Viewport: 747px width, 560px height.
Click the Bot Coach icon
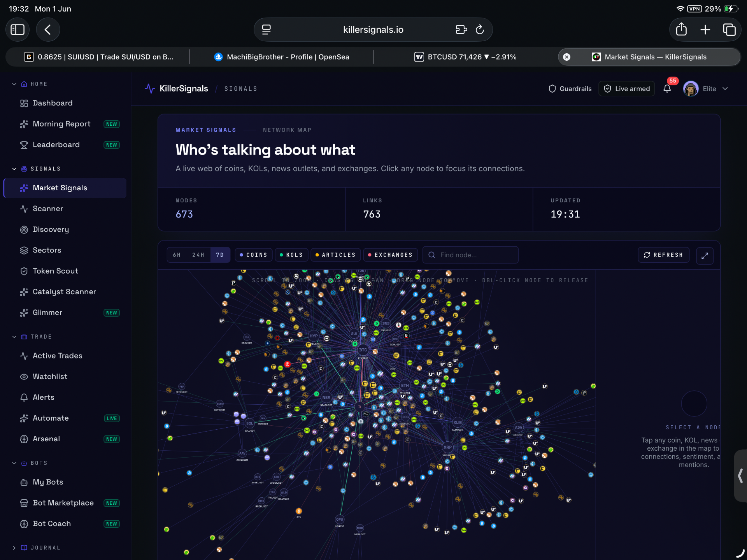click(x=24, y=524)
